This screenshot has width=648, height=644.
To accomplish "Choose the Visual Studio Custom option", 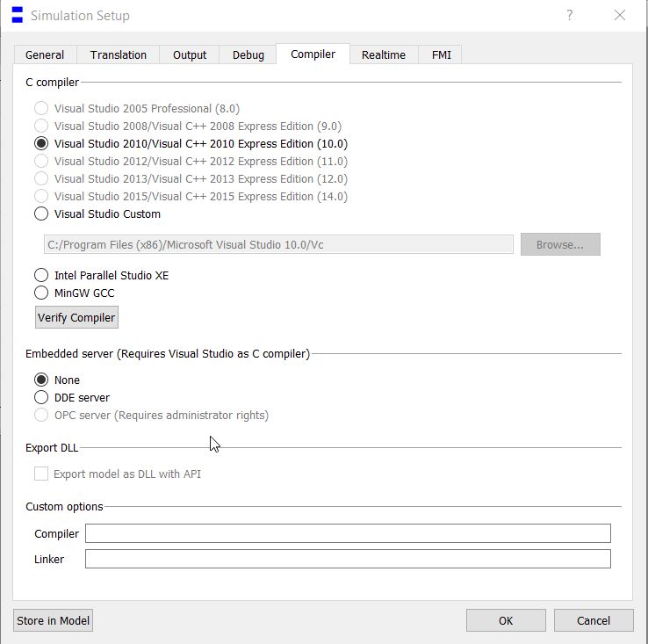I will 97,213.
